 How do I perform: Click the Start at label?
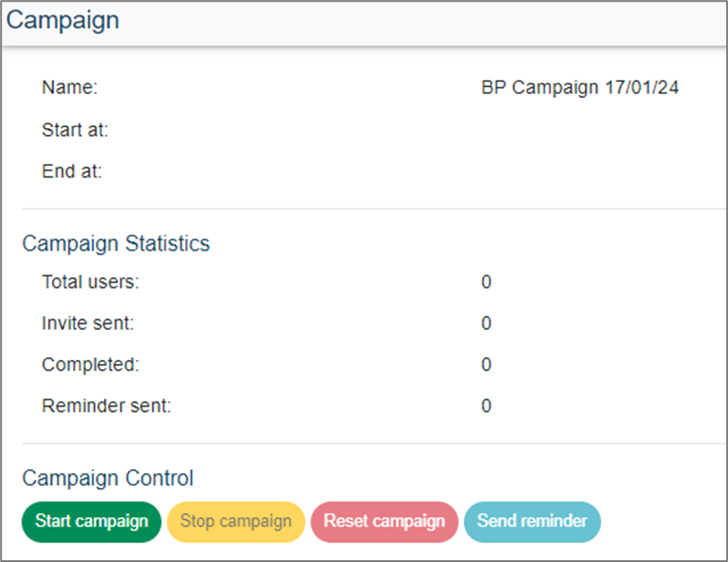(x=75, y=130)
